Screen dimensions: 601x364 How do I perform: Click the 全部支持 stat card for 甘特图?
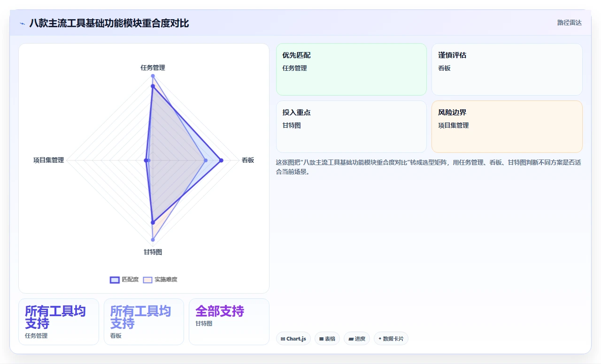point(229,322)
